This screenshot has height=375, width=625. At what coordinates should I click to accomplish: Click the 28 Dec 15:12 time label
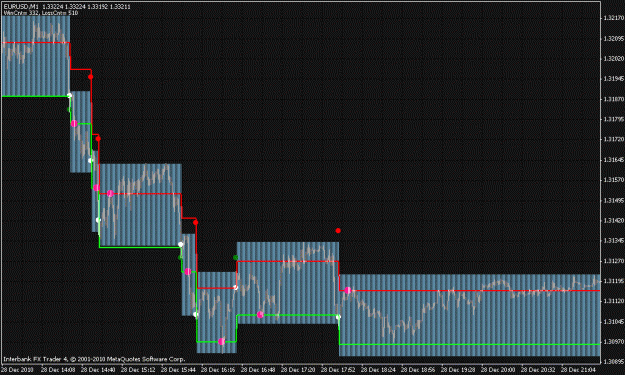tap(138, 370)
